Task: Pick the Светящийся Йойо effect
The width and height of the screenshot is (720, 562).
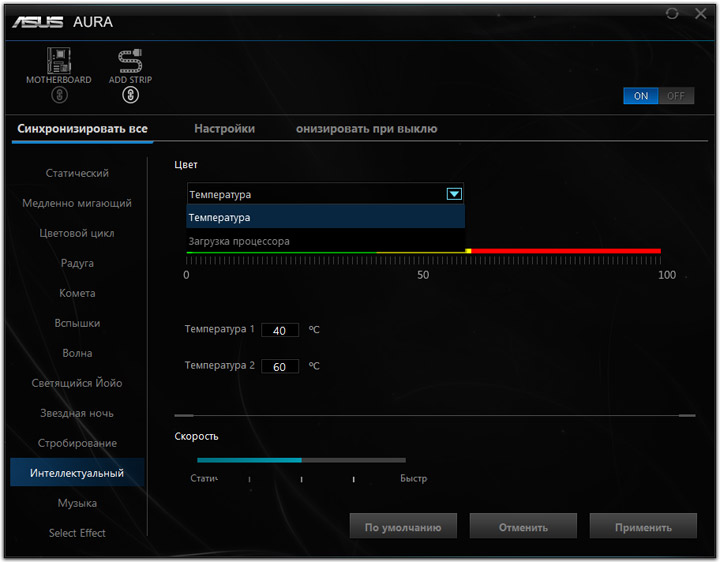Action: click(x=77, y=383)
